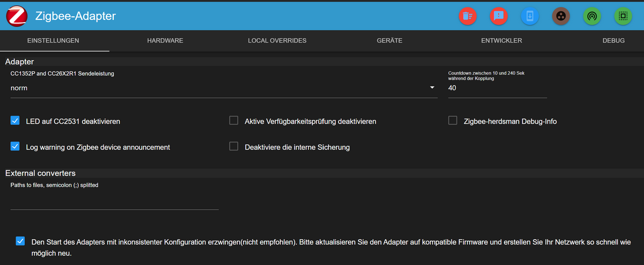Switch to the Hardware tab
Screen dimensions: 644x265
(165, 41)
